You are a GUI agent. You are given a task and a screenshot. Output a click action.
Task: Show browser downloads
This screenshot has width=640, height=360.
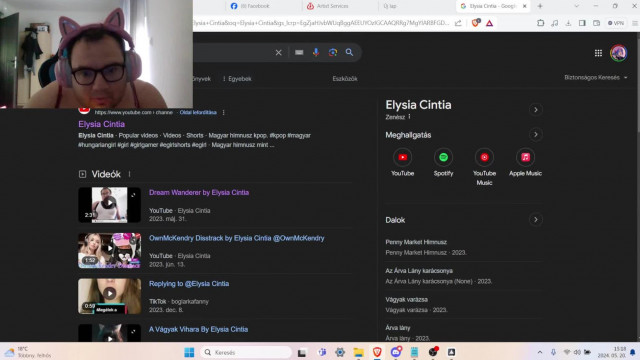[x=568, y=23]
